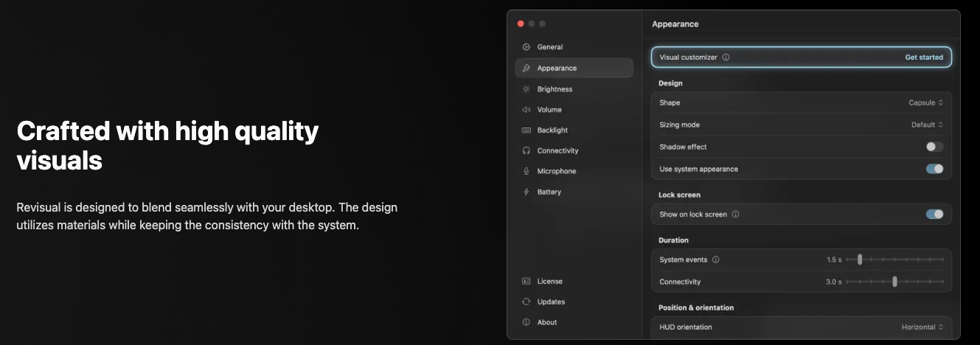980x345 pixels.
Task: Open the Battery settings section
Action: pyautogui.click(x=574, y=192)
